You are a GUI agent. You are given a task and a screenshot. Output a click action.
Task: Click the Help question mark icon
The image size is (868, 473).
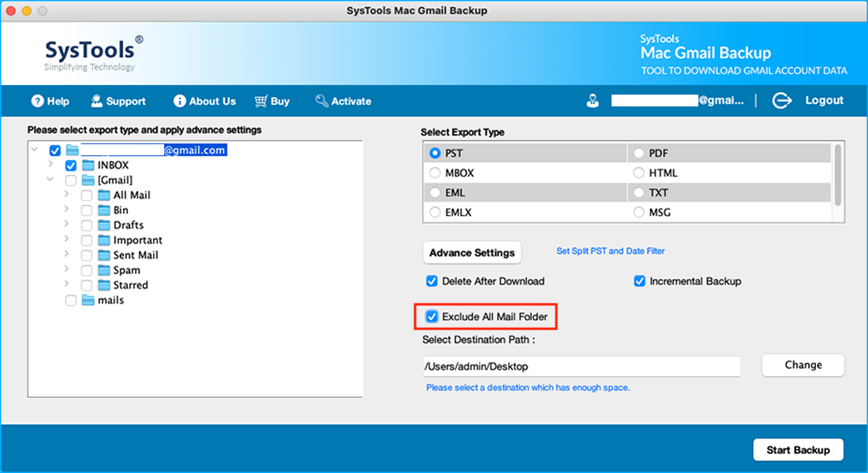pos(38,101)
